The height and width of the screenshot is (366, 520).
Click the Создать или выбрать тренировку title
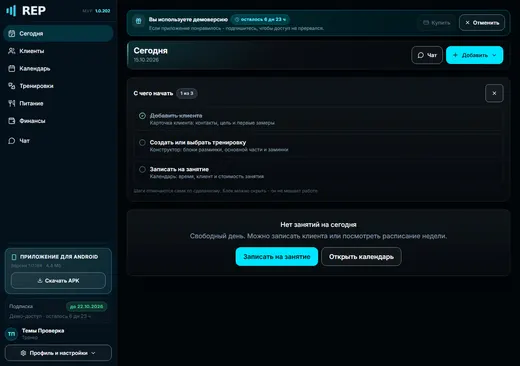198,142
